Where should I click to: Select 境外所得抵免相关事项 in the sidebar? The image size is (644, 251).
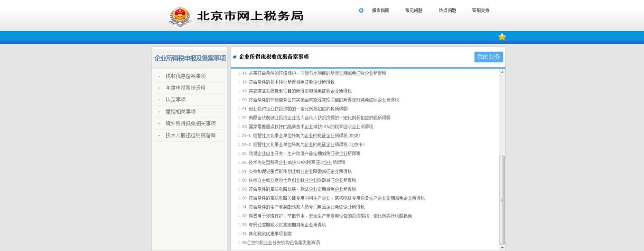tap(191, 123)
